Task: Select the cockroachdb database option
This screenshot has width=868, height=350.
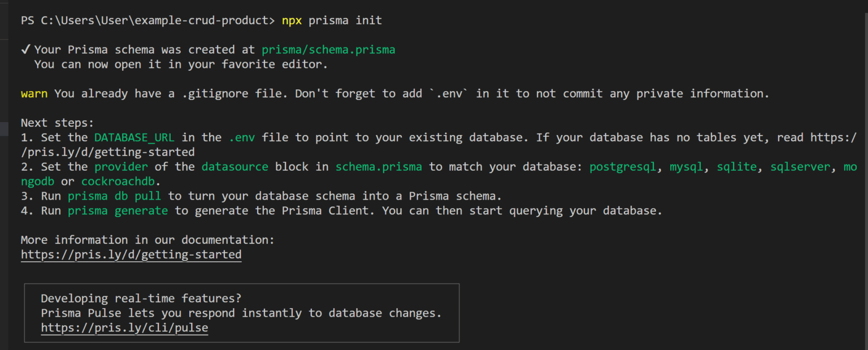Action: pyautogui.click(x=118, y=181)
